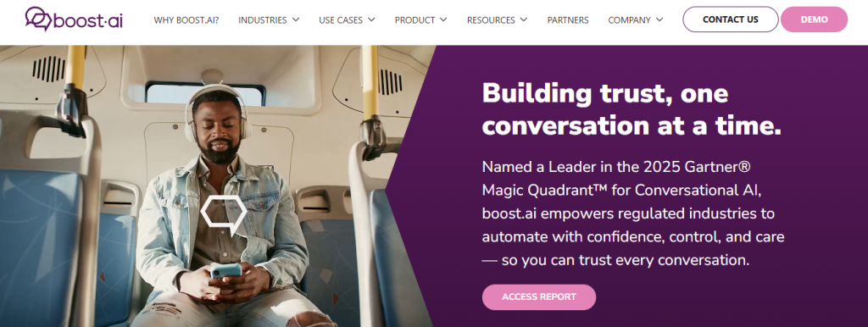This screenshot has height=327, width=868.
Task: Open the Industries menu label
Action: 263,20
